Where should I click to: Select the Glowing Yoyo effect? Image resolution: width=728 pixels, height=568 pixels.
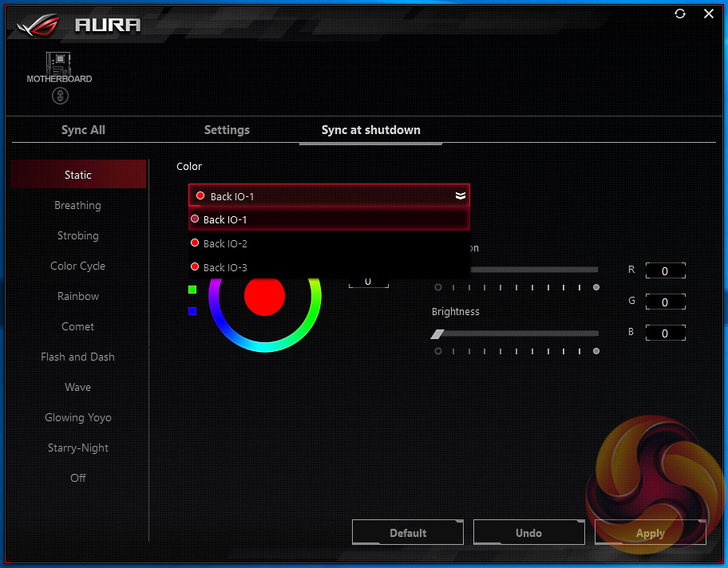78,417
